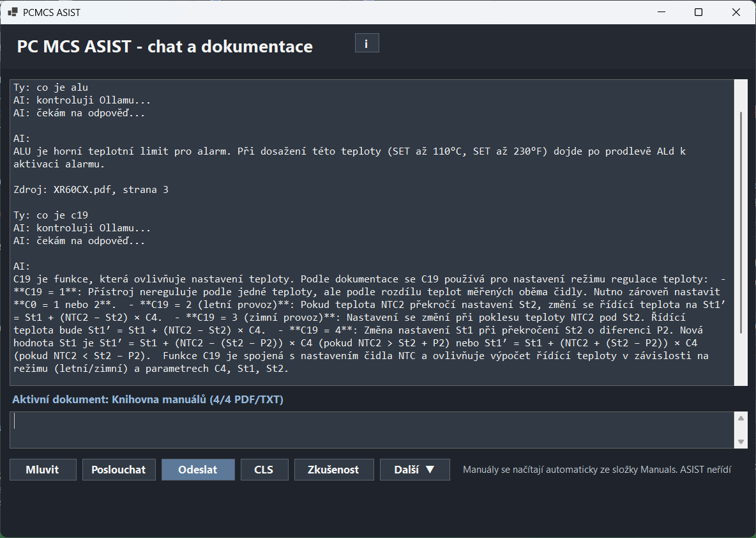The height and width of the screenshot is (538, 756).
Task: Click input field scroll-up arrow
Action: click(741, 418)
